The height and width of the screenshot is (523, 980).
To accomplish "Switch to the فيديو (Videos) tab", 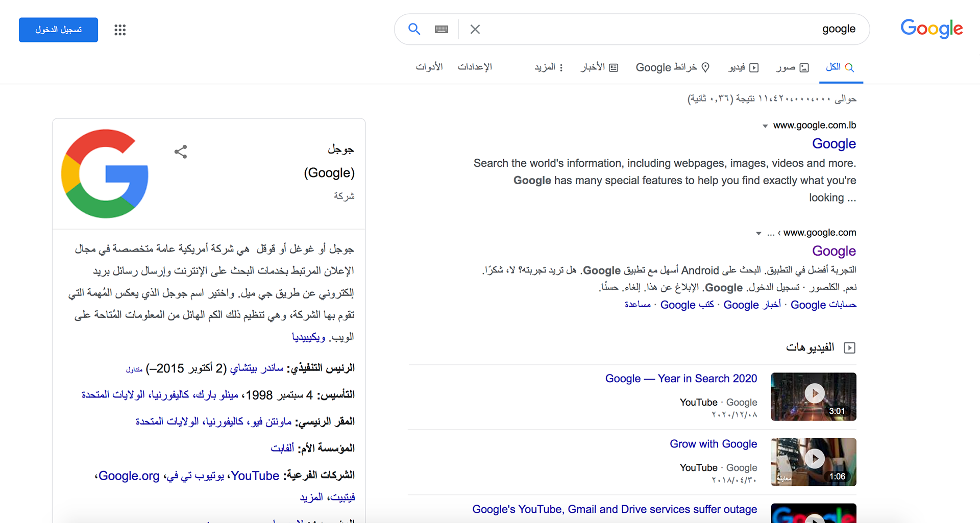I will [744, 67].
